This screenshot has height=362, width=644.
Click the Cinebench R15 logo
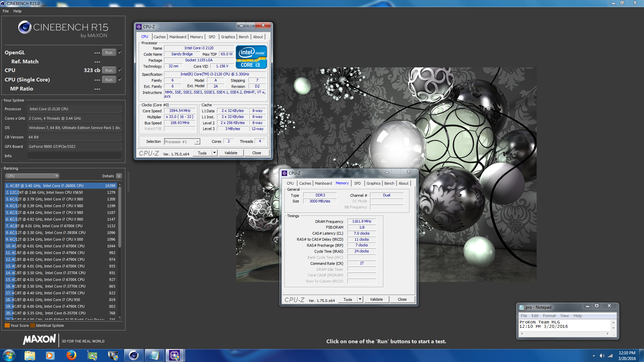coord(63,29)
